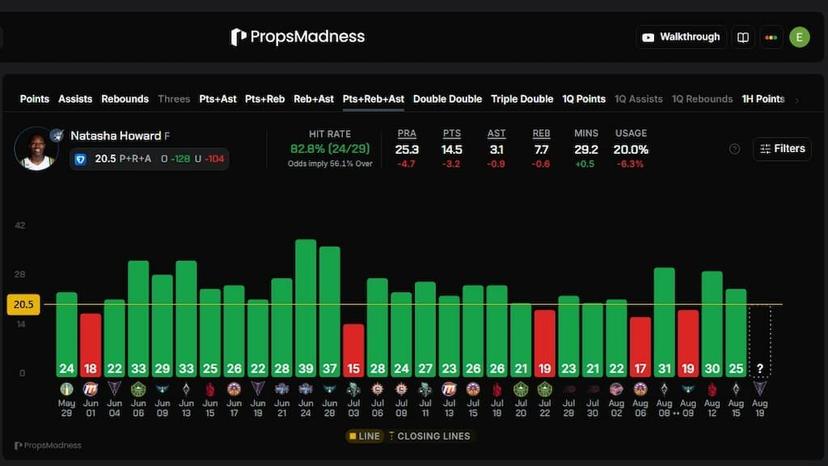Click the opponent logo above Jun 06
The image size is (828, 466).
(138, 389)
